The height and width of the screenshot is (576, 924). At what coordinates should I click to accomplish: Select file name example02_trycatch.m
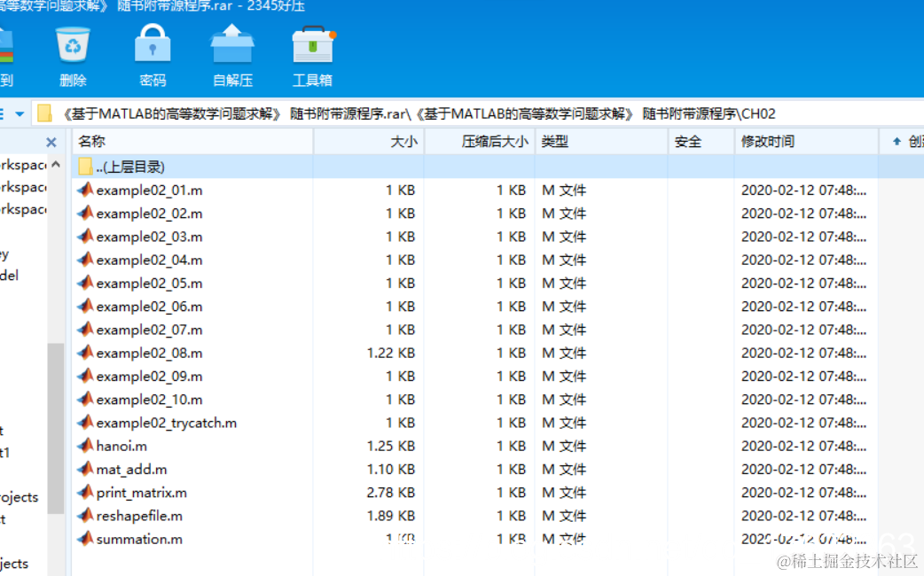click(166, 423)
